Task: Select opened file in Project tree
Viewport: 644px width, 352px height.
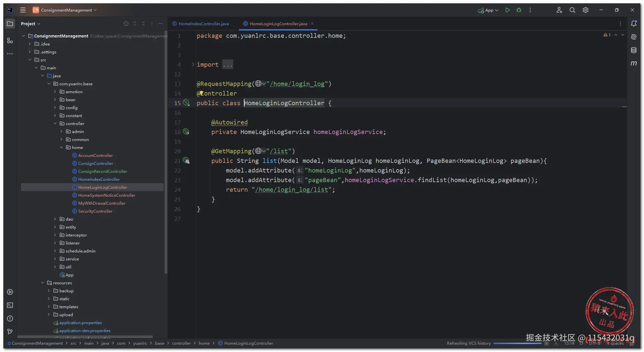Action: 126,24
